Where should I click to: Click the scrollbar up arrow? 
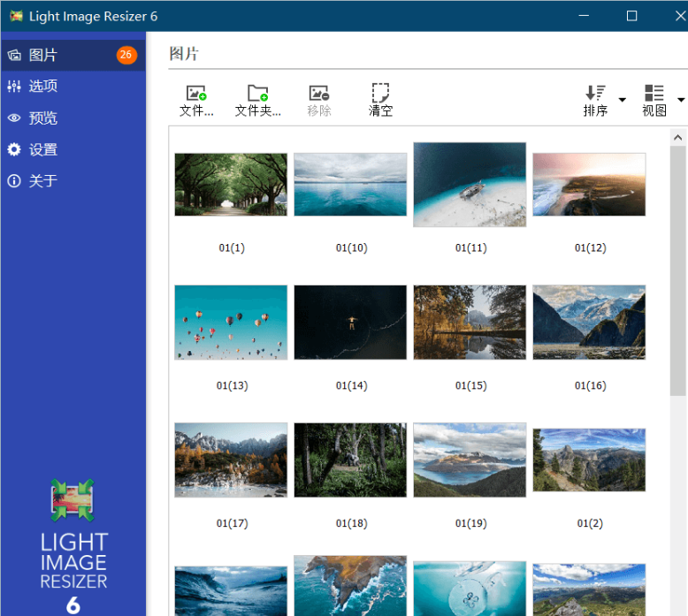[x=678, y=137]
